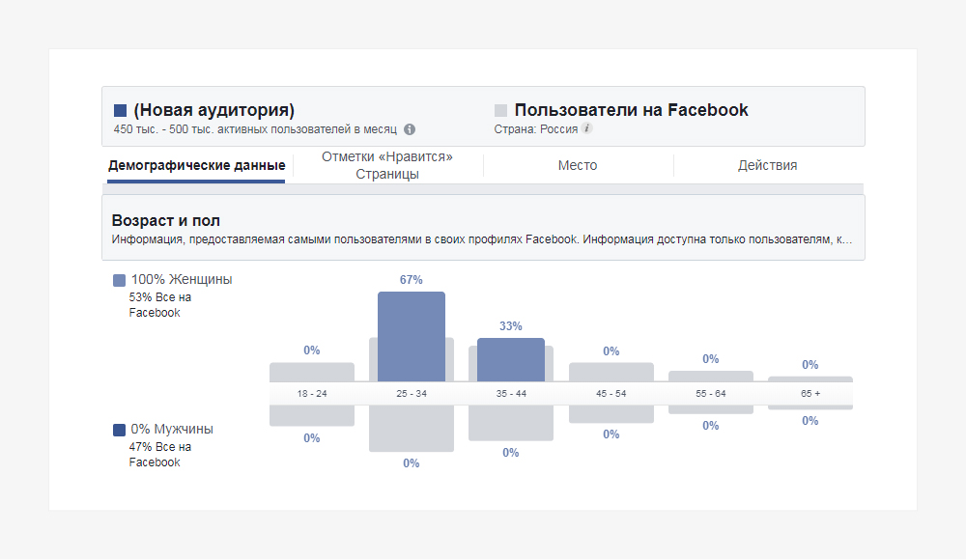Click gray square of Пользователи на Facebook
Image resolution: width=966 pixels, height=560 pixels.
[x=500, y=110]
